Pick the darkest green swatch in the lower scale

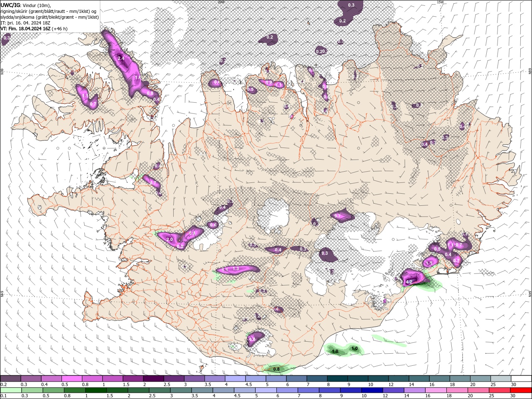coord(95,390)
